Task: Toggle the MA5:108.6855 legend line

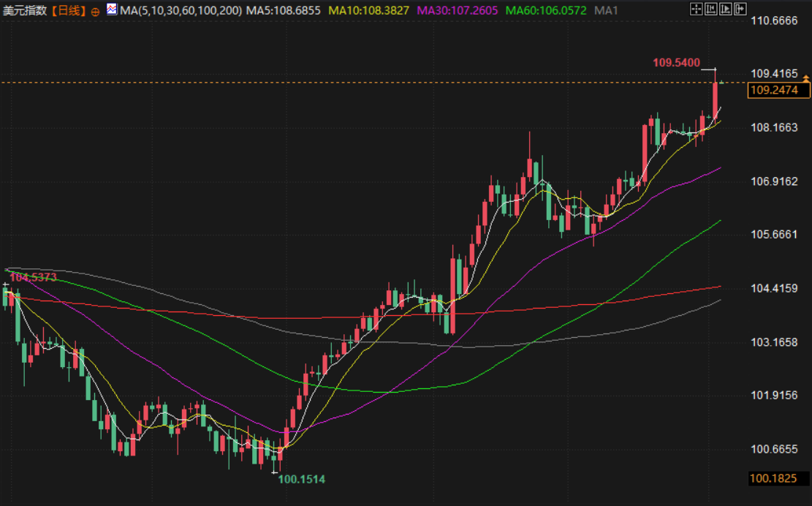Action: click(284, 10)
